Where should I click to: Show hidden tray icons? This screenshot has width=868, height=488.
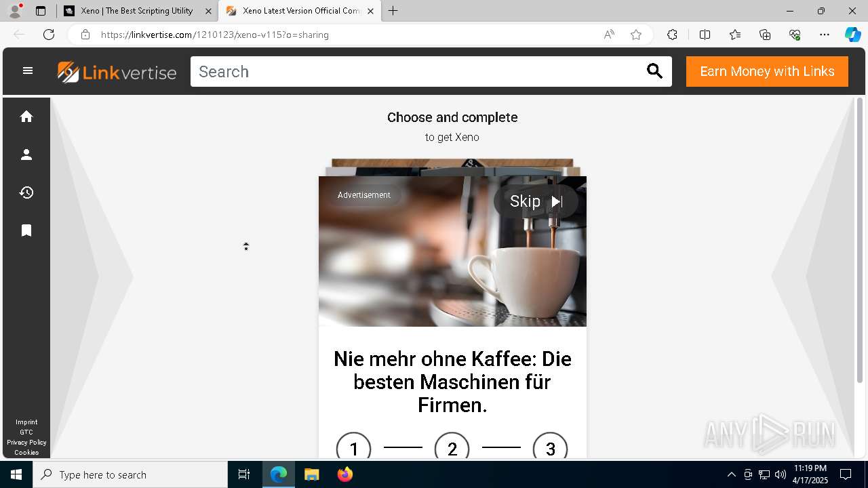click(x=731, y=474)
